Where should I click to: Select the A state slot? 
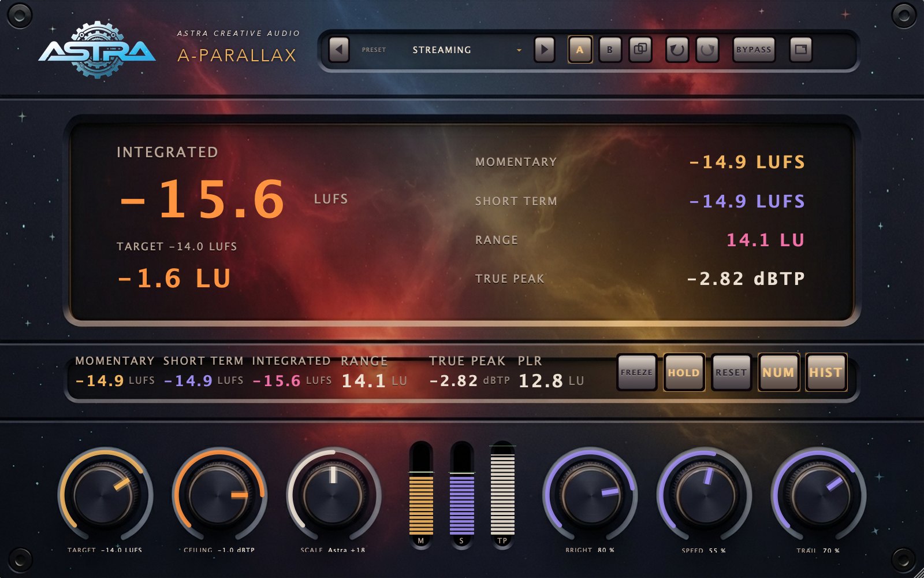tap(580, 50)
